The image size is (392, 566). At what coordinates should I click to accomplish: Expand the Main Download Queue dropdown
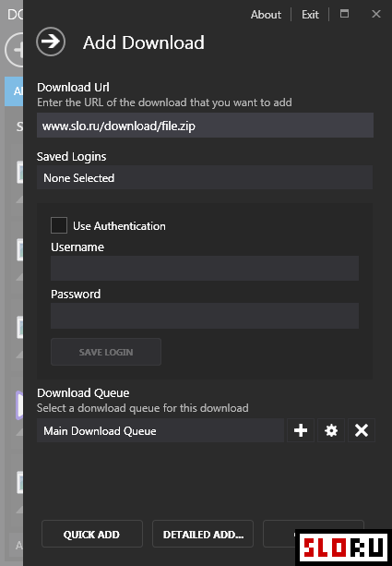coord(160,430)
